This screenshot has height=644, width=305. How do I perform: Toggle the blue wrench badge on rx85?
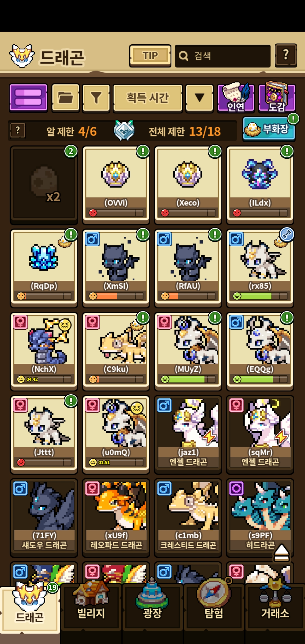pos(287,235)
